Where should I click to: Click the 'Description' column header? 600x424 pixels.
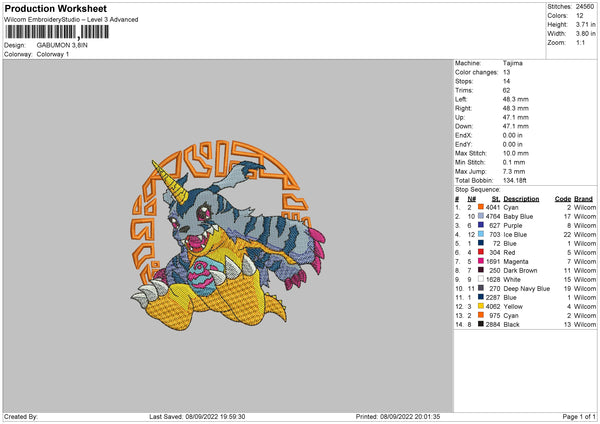click(521, 199)
